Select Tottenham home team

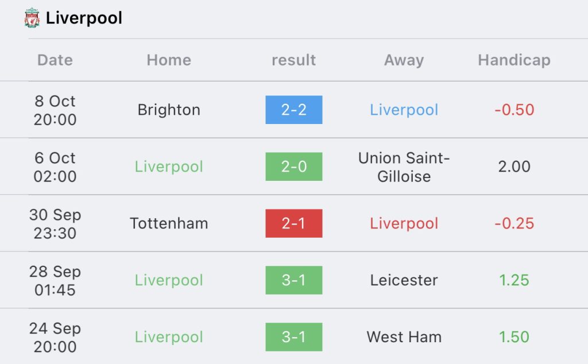pos(169,223)
